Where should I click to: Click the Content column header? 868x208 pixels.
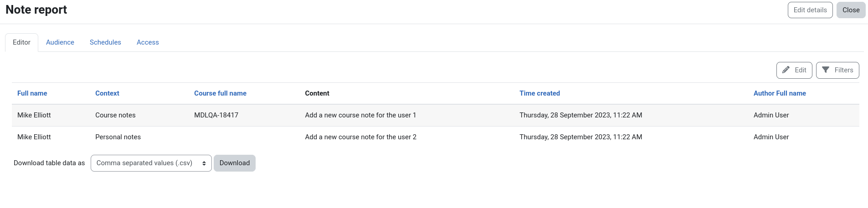tap(317, 93)
